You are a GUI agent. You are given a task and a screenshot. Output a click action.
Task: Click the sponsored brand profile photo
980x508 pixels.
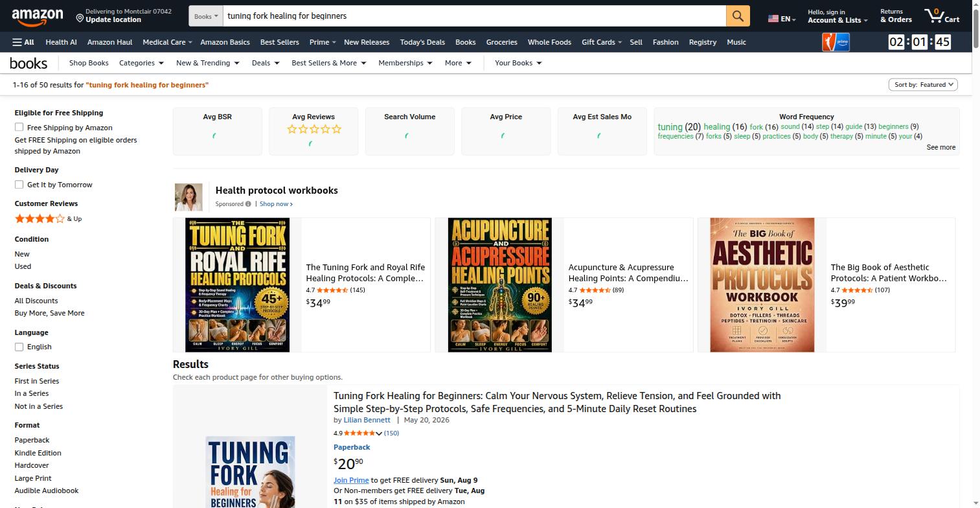click(188, 197)
